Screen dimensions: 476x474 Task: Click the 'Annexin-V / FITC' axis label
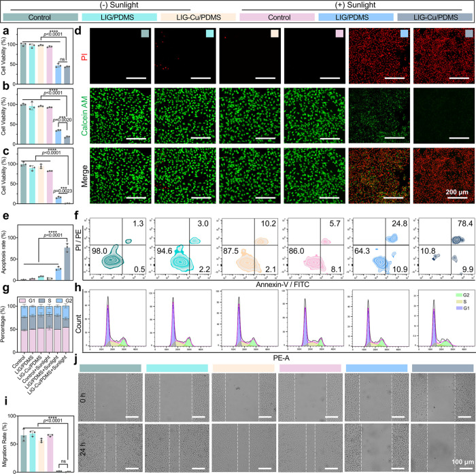282,284
